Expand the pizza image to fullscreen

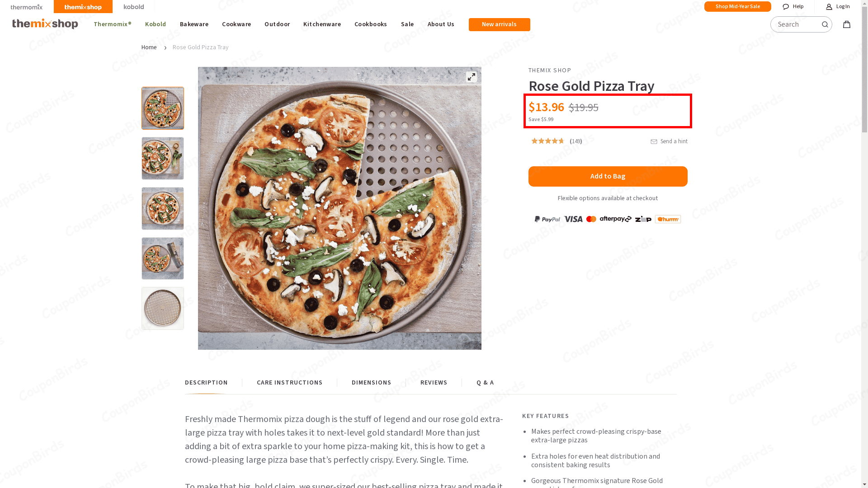click(x=472, y=77)
